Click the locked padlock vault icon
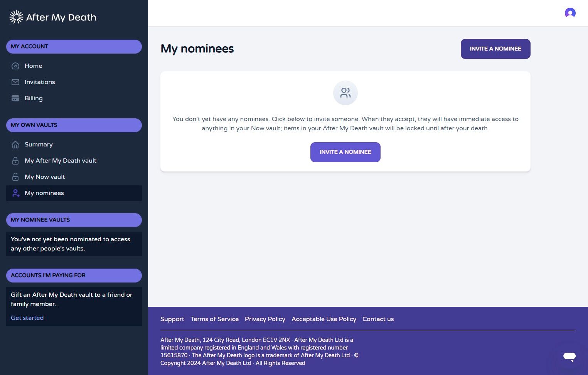The width and height of the screenshot is (588, 375). pyautogui.click(x=15, y=161)
